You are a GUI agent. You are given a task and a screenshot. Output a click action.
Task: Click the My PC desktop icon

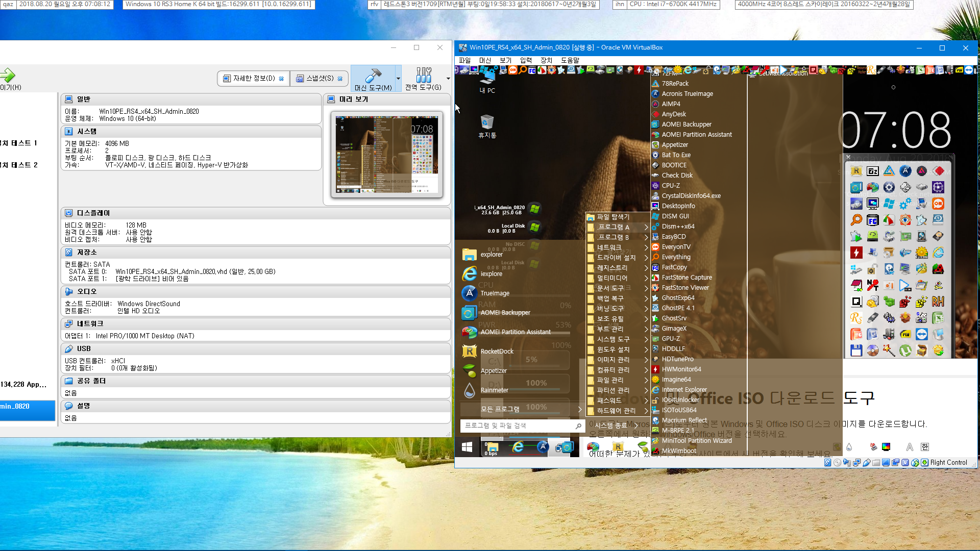[x=487, y=82]
